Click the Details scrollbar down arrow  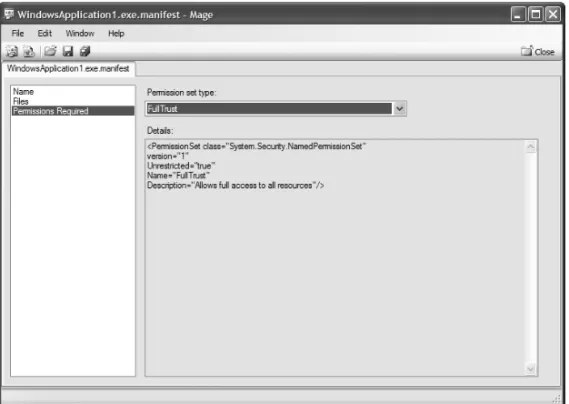(x=531, y=369)
